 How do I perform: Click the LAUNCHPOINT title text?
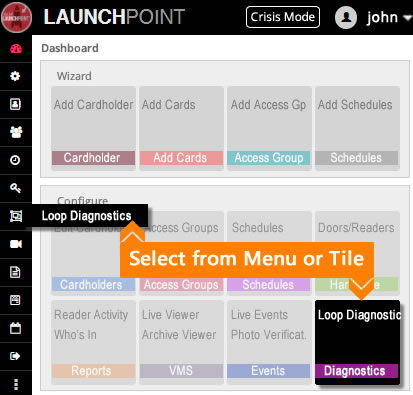click(114, 17)
